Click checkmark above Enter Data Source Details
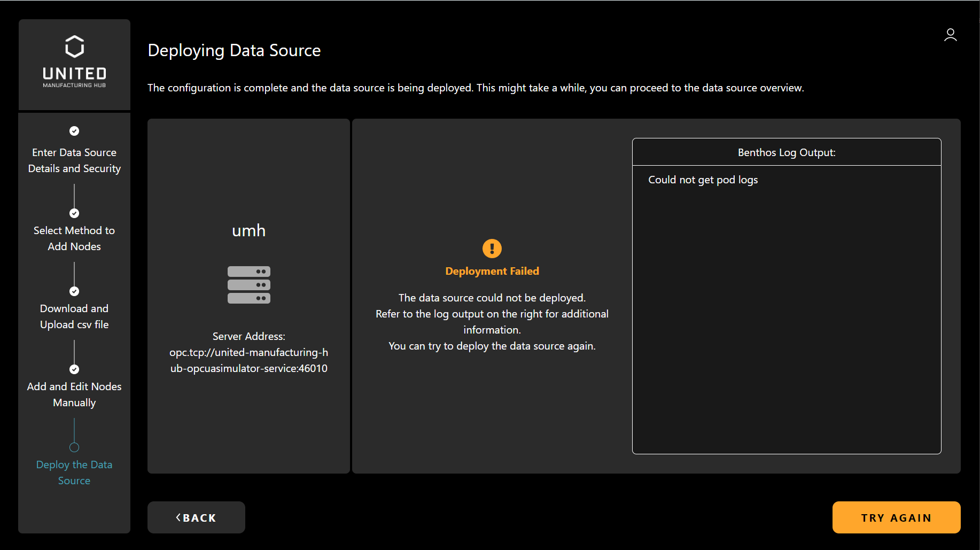This screenshot has width=980, height=550. 74,131
